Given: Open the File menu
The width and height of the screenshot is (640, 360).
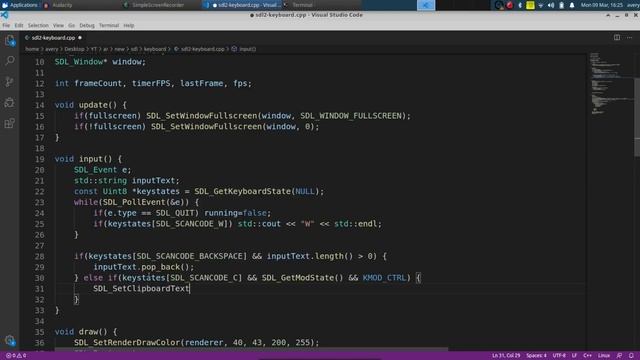Looking at the screenshot, I should 6,25.
